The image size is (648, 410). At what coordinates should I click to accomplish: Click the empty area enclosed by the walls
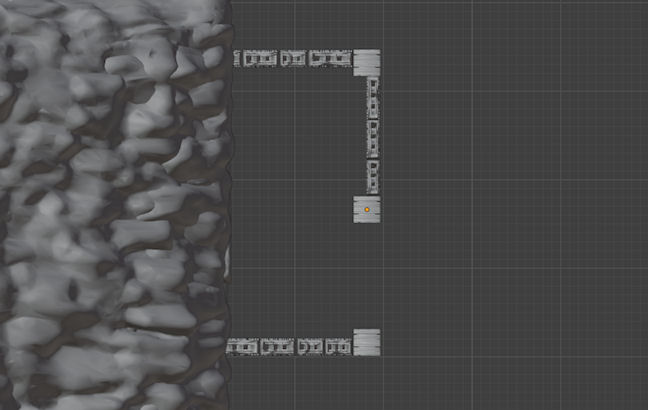pos(295,200)
